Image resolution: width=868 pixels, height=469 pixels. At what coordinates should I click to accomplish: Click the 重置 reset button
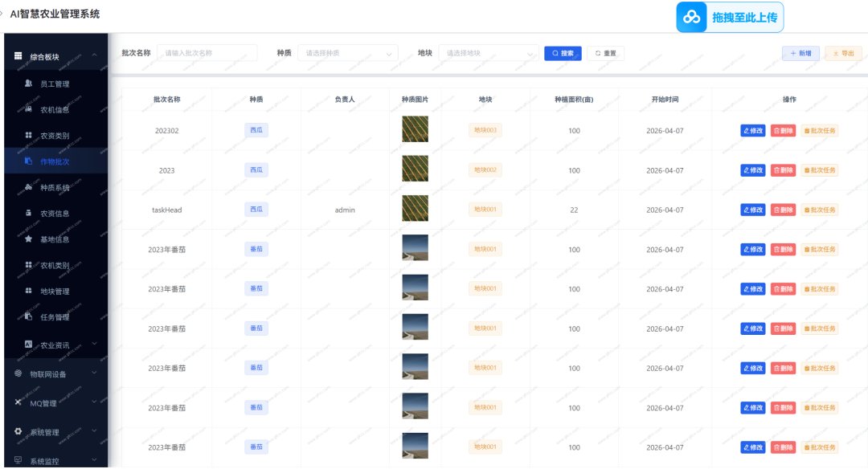point(606,53)
